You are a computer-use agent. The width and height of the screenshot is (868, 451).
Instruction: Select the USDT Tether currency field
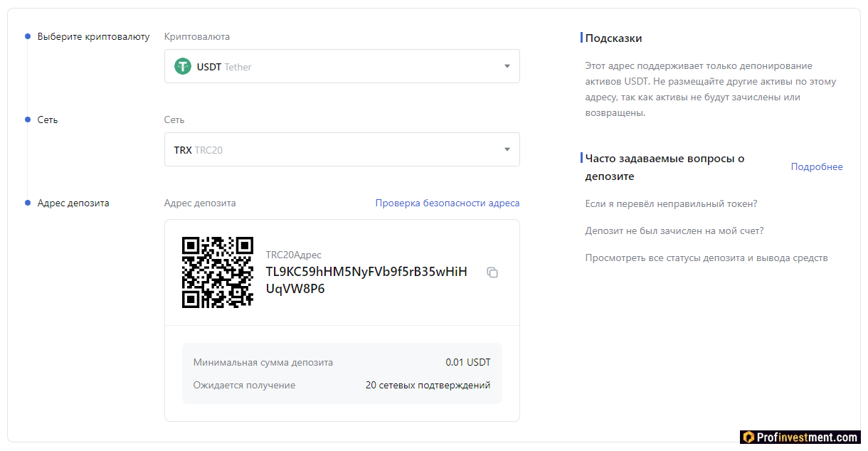coord(342,66)
